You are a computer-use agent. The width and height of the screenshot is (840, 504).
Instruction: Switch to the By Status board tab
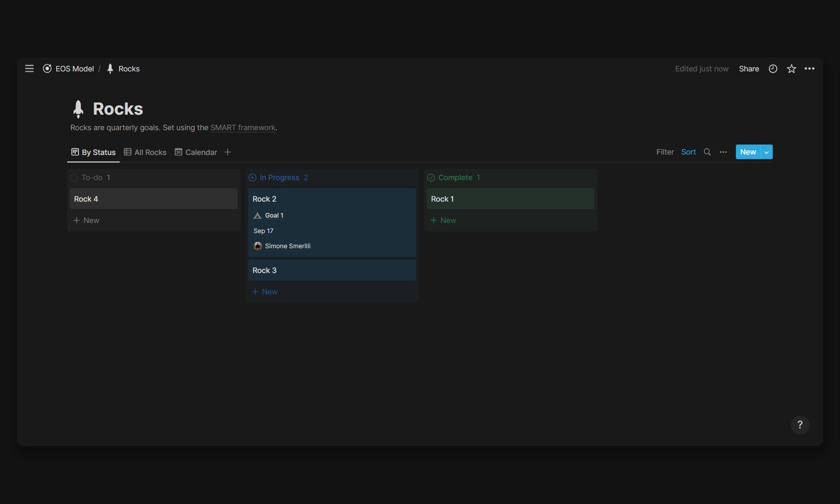(93, 152)
